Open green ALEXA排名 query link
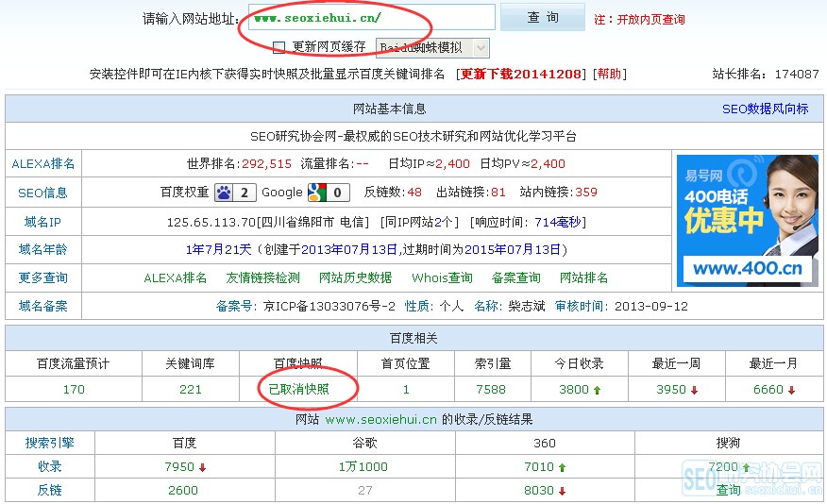The width and height of the screenshot is (827, 504). pyautogui.click(x=176, y=277)
